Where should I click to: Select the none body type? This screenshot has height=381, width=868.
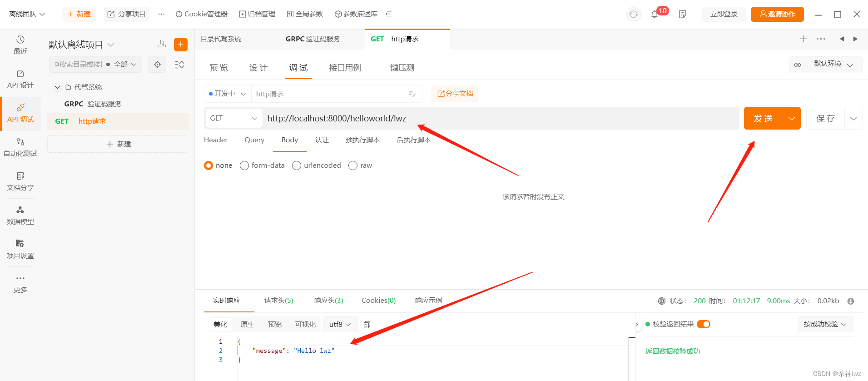tap(208, 165)
